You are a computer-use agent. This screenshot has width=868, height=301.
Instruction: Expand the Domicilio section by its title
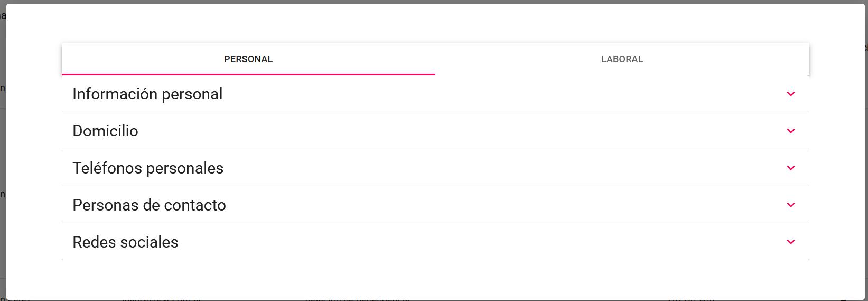coord(105,131)
